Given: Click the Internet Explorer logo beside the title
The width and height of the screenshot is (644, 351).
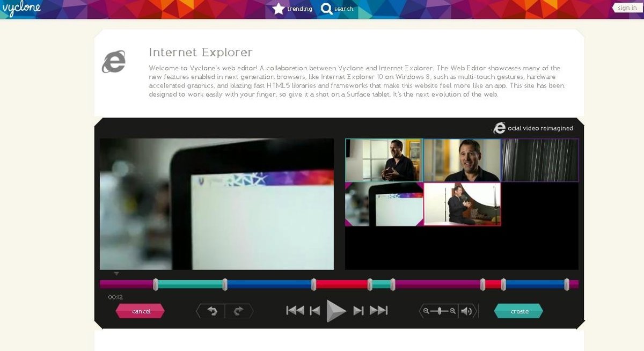Looking at the screenshot, I should (x=114, y=62).
